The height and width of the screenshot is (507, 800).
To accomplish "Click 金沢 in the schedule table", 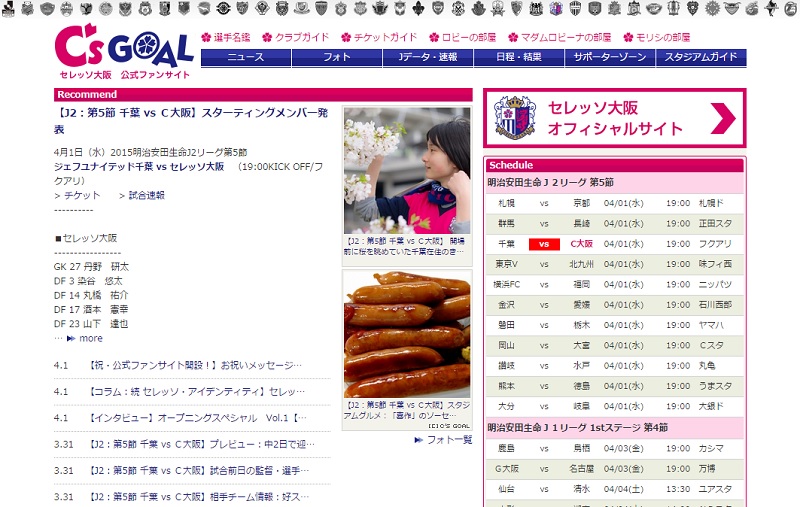I will (506, 305).
